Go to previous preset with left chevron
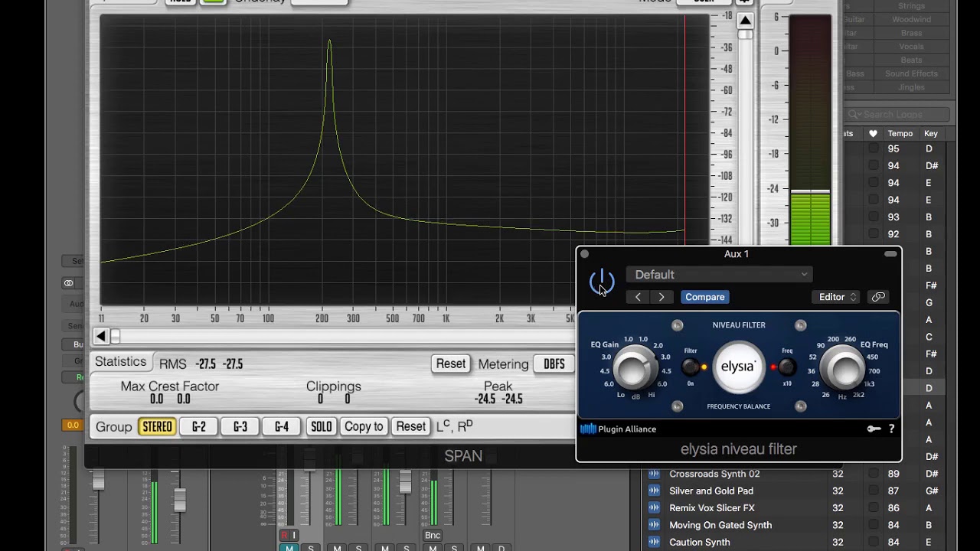The image size is (980, 551). tap(638, 297)
